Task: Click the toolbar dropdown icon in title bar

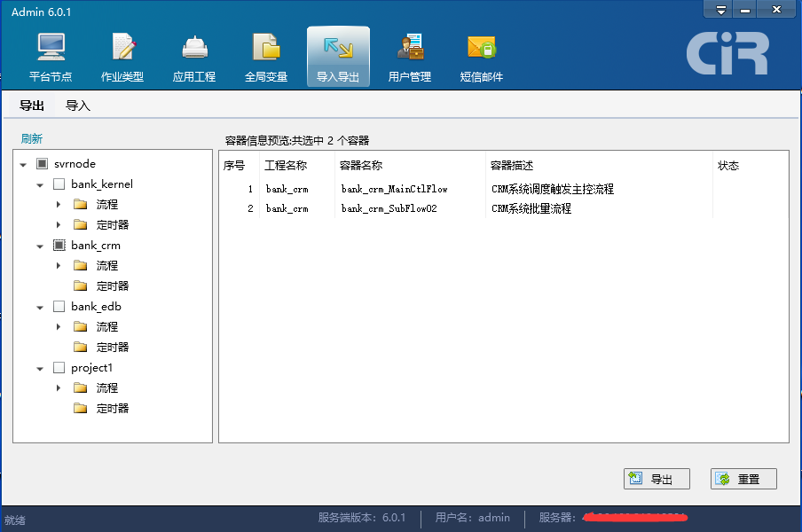Action: click(720, 10)
